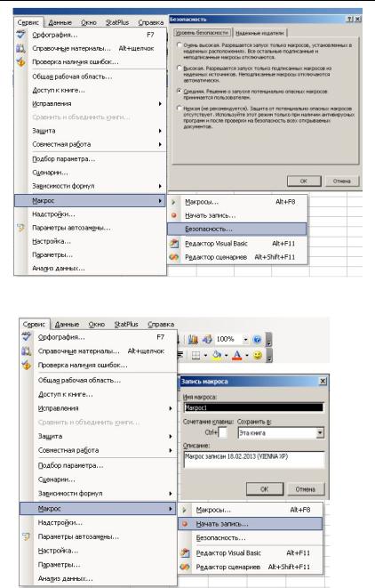The width and height of the screenshot is (375, 588).
Task: Open the Сохранить в dropdown showing Эта книга
Action: [x=320, y=432]
